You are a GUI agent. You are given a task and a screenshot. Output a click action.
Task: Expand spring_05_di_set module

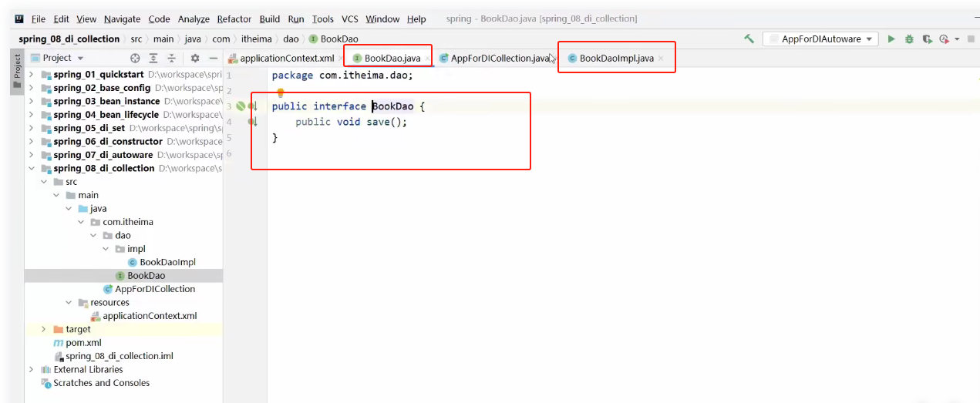(x=32, y=128)
